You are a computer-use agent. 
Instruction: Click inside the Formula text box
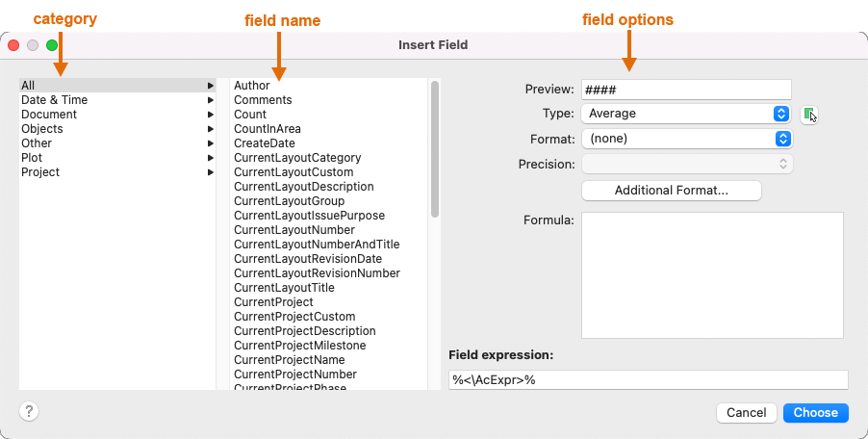[x=712, y=274]
